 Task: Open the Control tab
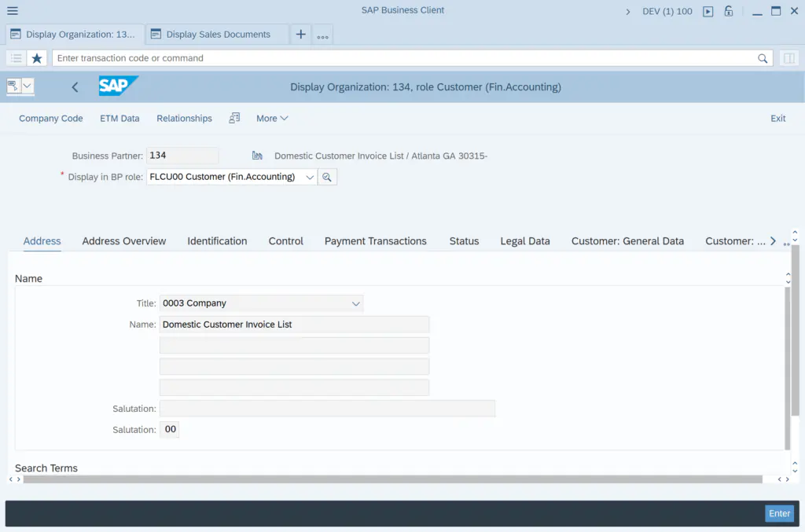point(286,241)
